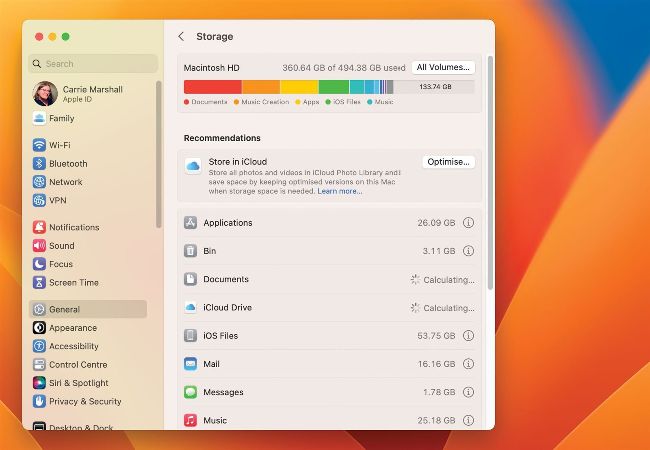The height and width of the screenshot is (450, 650).
Task: Select the Mail storage row label
Action: click(x=211, y=364)
